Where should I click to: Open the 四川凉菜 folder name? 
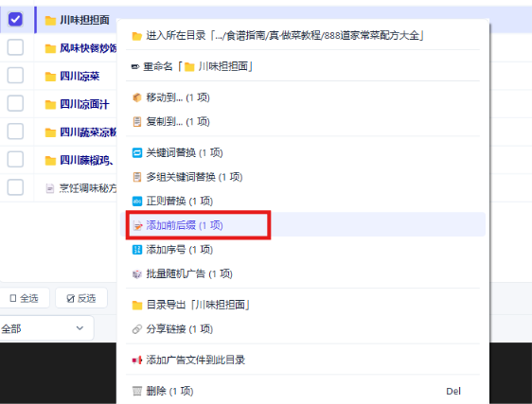tap(80, 76)
